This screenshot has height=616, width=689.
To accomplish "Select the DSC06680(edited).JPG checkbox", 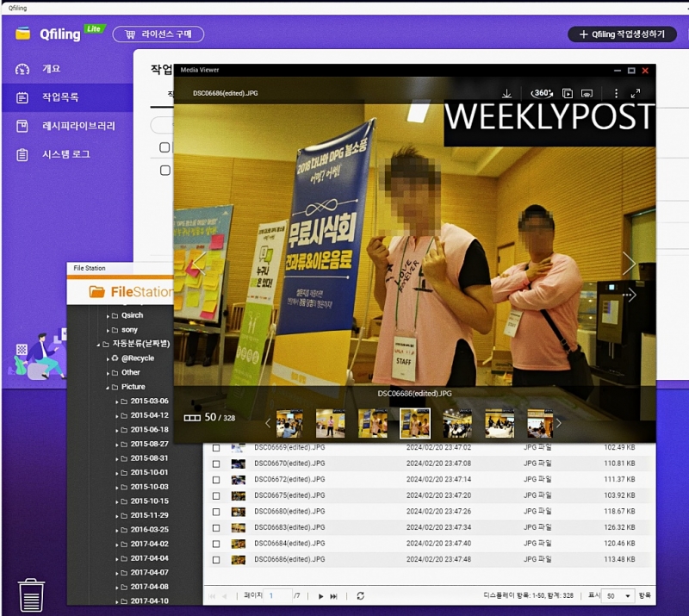I will click(216, 511).
